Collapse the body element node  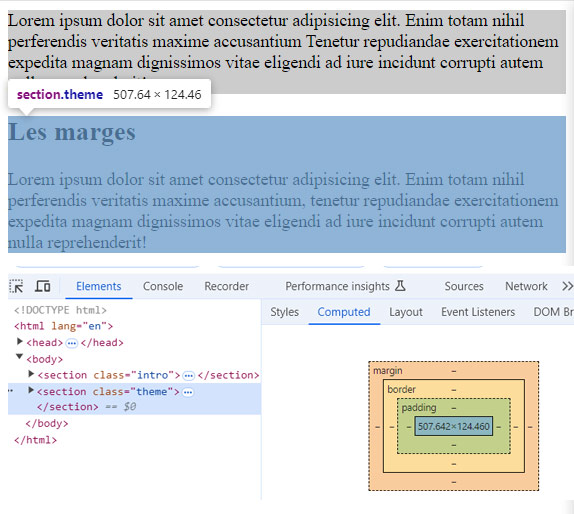click(19, 357)
